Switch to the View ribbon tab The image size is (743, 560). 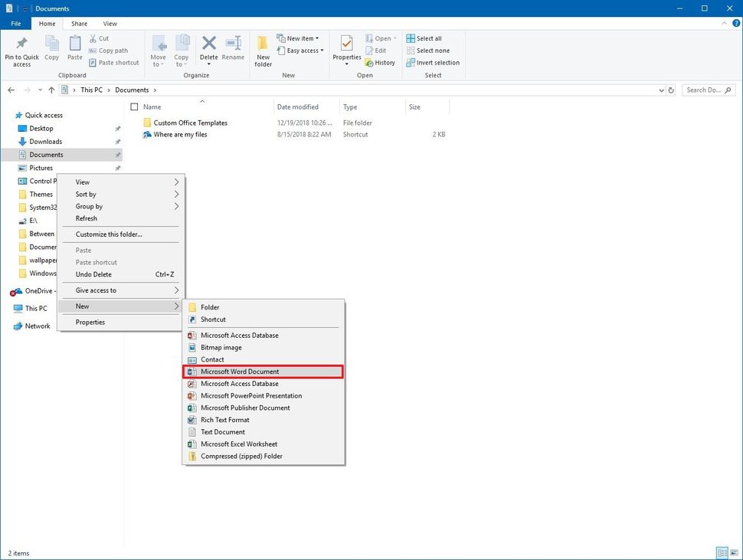pos(110,23)
